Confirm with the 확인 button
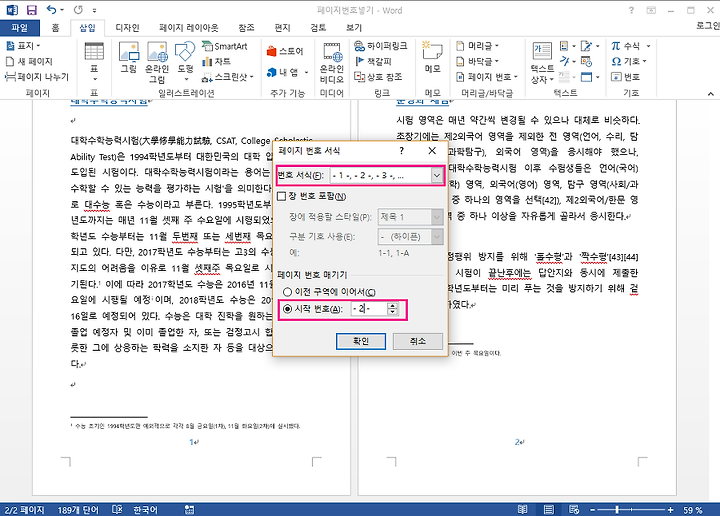The height and width of the screenshot is (516, 720). [x=360, y=341]
